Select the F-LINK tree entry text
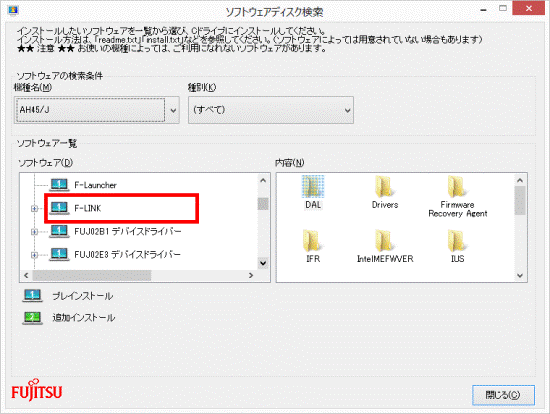The width and height of the screenshot is (550, 414). pos(88,208)
